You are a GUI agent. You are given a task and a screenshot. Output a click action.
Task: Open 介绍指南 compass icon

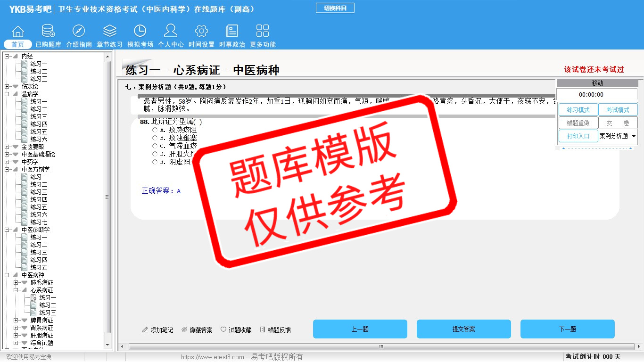click(x=79, y=32)
